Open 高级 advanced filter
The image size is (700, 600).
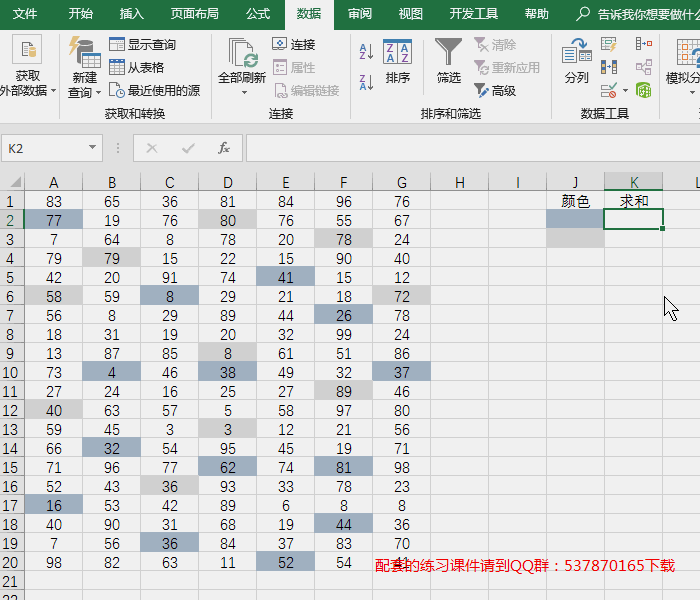pos(495,91)
